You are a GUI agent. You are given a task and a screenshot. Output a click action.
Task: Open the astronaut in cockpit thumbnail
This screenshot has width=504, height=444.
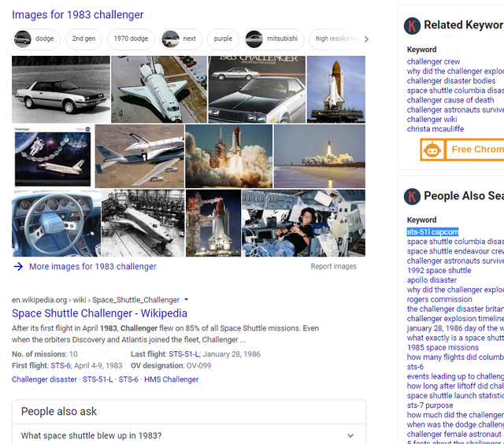(303, 223)
